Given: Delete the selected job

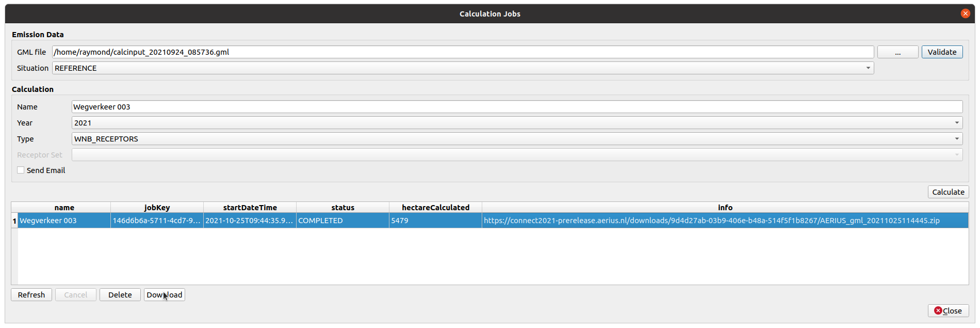Looking at the screenshot, I should (x=120, y=295).
